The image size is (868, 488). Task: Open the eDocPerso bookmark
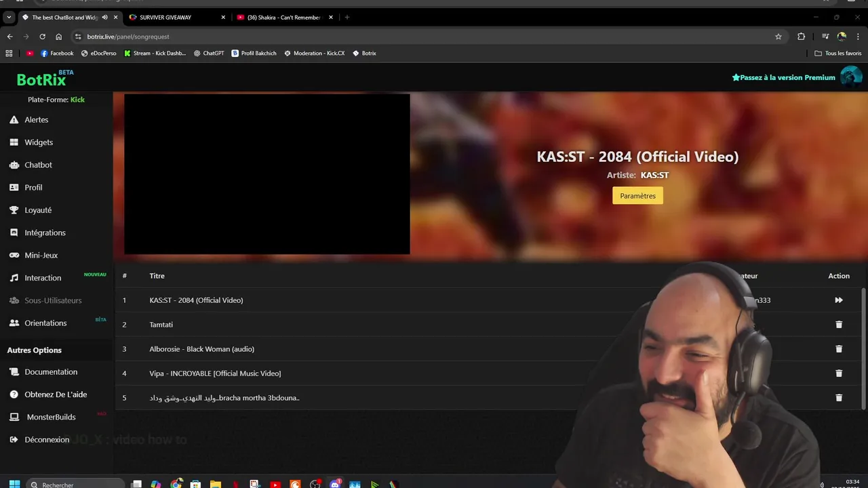98,54
